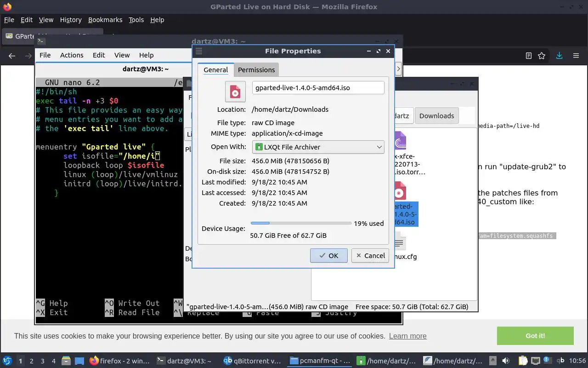This screenshot has width=588, height=368.
Task: Activate qBittorrent taskbar entry
Action: 252,361
